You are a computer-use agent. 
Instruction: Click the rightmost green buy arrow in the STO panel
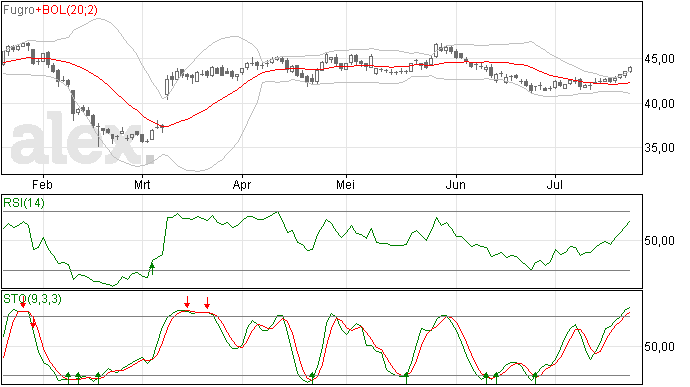[535, 378]
